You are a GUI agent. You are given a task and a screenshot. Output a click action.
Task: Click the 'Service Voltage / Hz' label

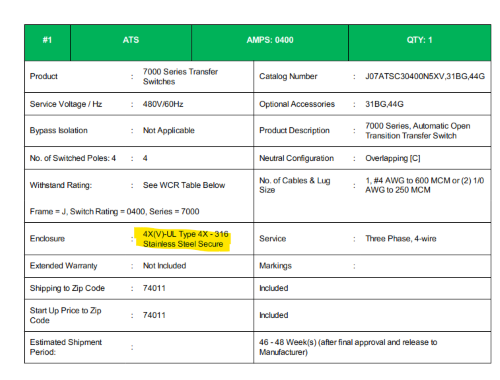[x=66, y=104]
